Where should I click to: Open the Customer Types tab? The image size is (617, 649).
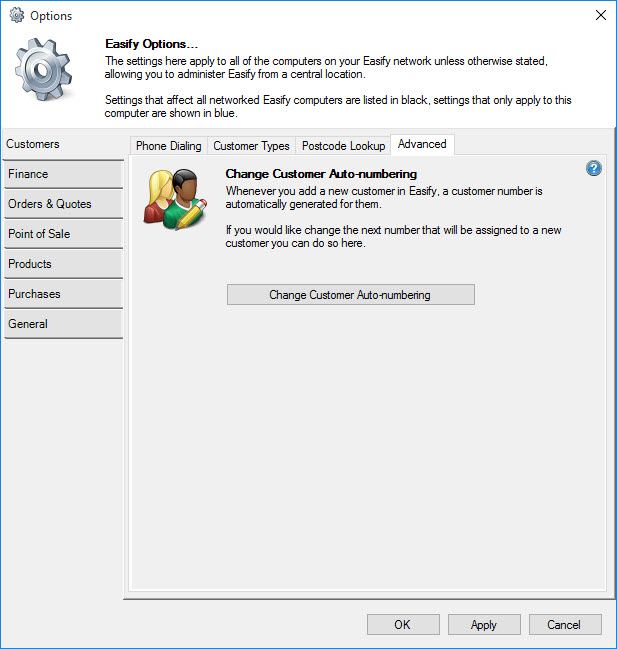(251, 146)
